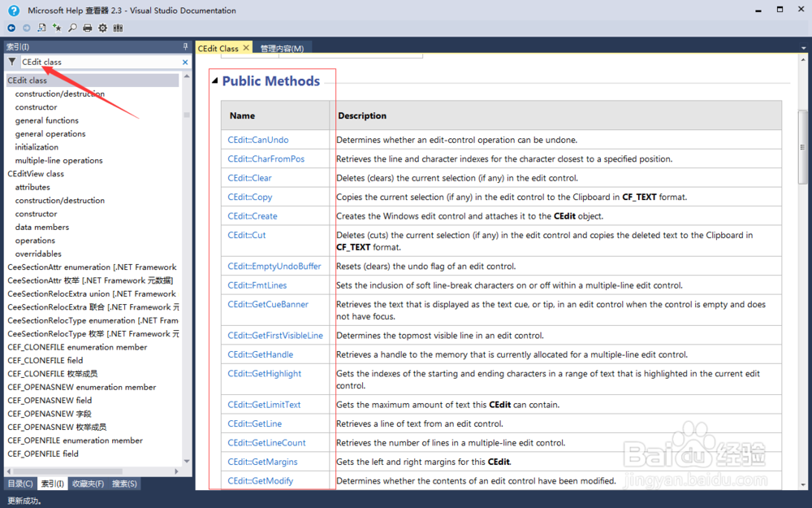Open the CEdit::Create link

tap(253, 216)
